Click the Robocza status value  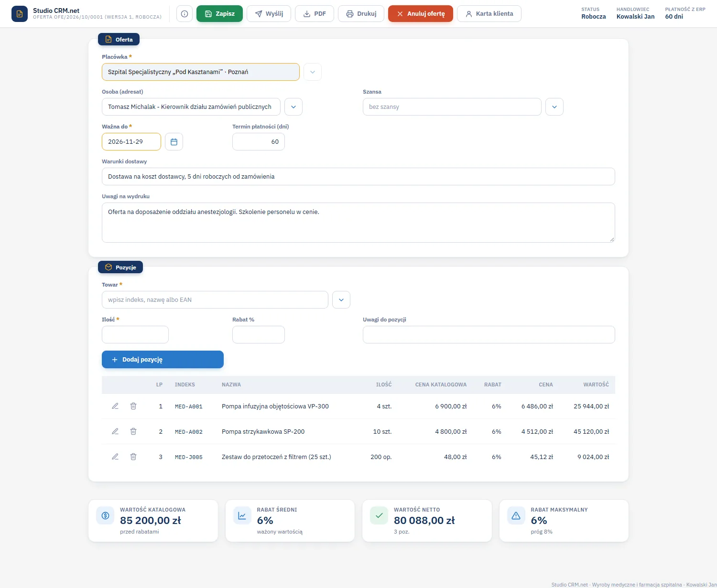(x=594, y=17)
